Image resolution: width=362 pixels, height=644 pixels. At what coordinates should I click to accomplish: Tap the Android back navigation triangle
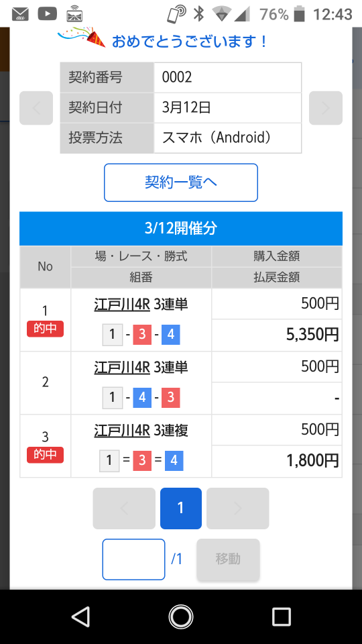coord(80,616)
